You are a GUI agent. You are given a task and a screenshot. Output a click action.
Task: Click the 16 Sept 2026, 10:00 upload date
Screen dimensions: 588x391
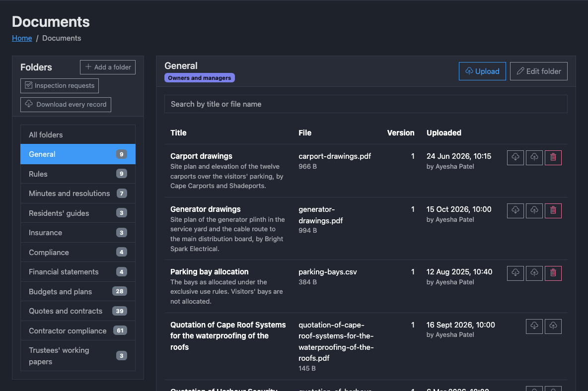tap(461, 325)
